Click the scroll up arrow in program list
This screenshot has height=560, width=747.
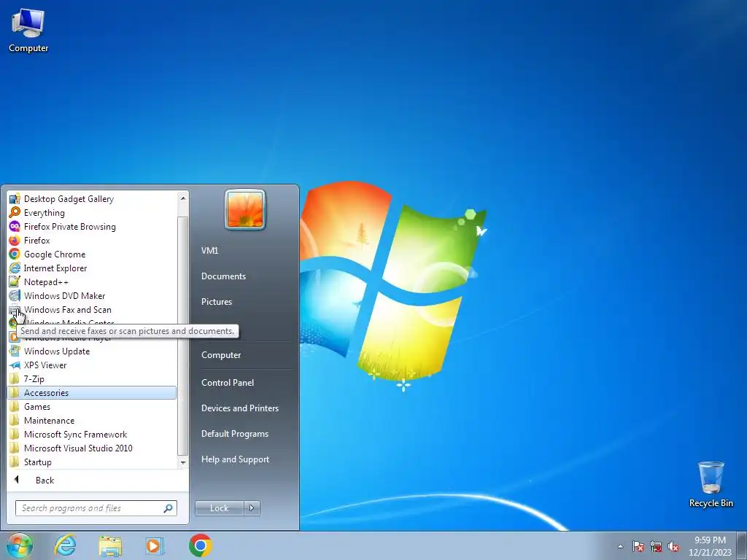(x=183, y=198)
